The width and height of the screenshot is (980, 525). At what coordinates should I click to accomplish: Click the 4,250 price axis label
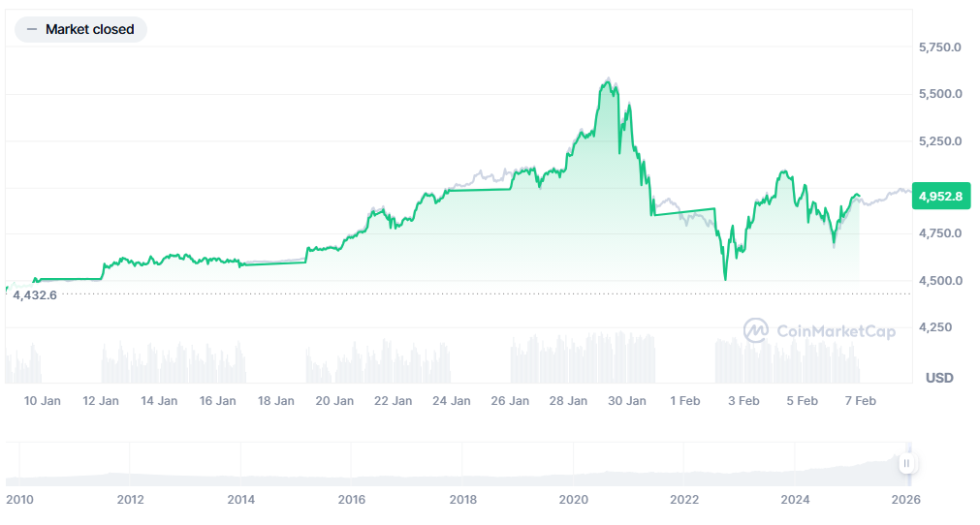(x=934, y=327)
